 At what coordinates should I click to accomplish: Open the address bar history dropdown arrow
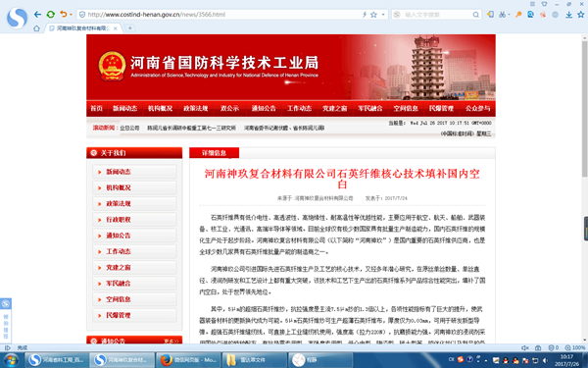(x=383, y=15)
